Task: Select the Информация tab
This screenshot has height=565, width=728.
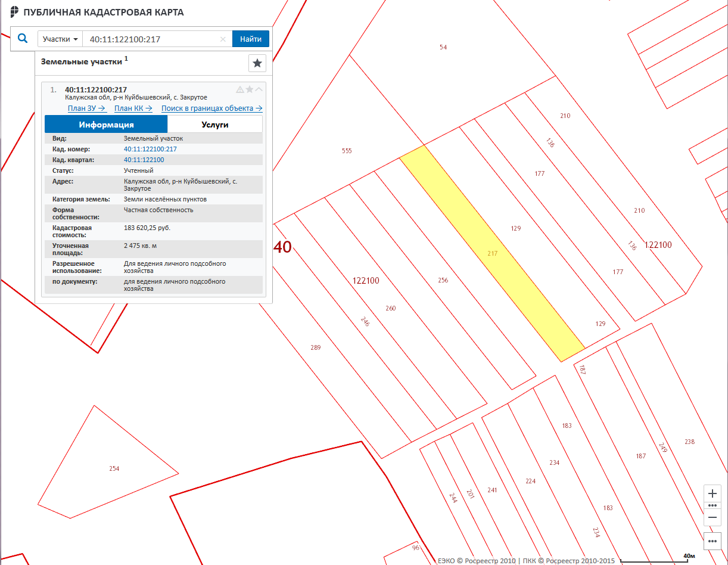Action: tap(106, 125)
